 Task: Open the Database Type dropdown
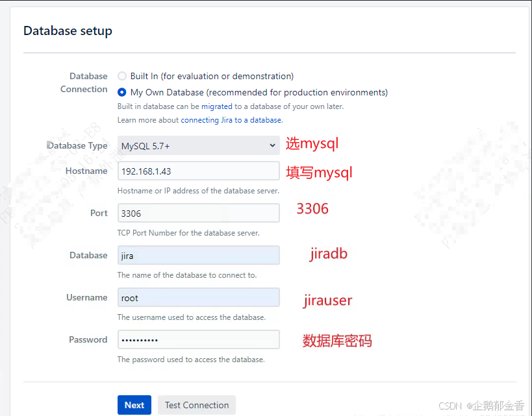point(199,145)
